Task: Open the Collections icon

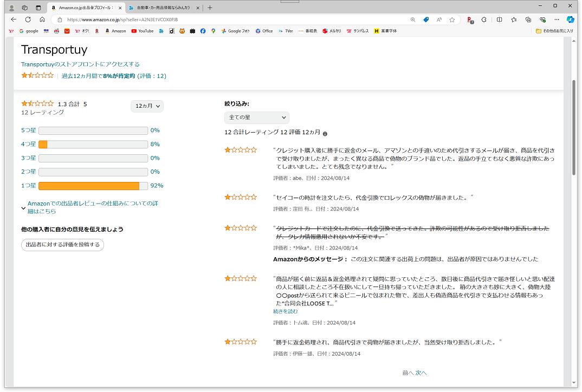Action: pyautogui.click(x=528, y=19)
